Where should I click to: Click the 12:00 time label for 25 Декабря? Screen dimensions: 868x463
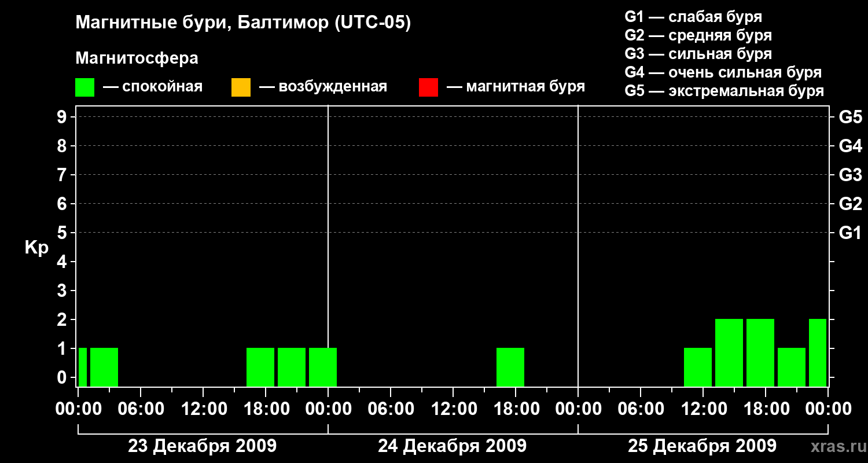pyautogui.click(x=703, y=409)
